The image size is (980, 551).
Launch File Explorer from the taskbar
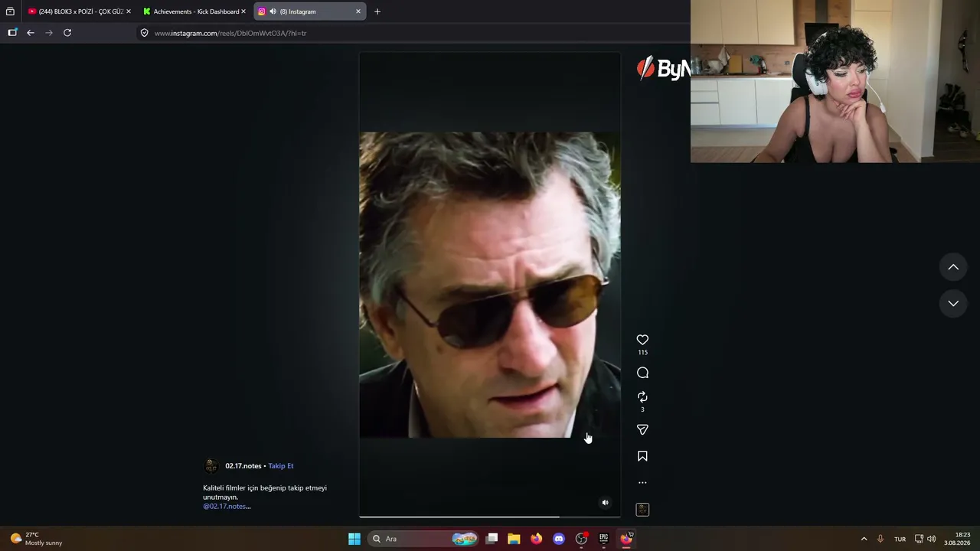pyautogui.click(x=514, y=539)
